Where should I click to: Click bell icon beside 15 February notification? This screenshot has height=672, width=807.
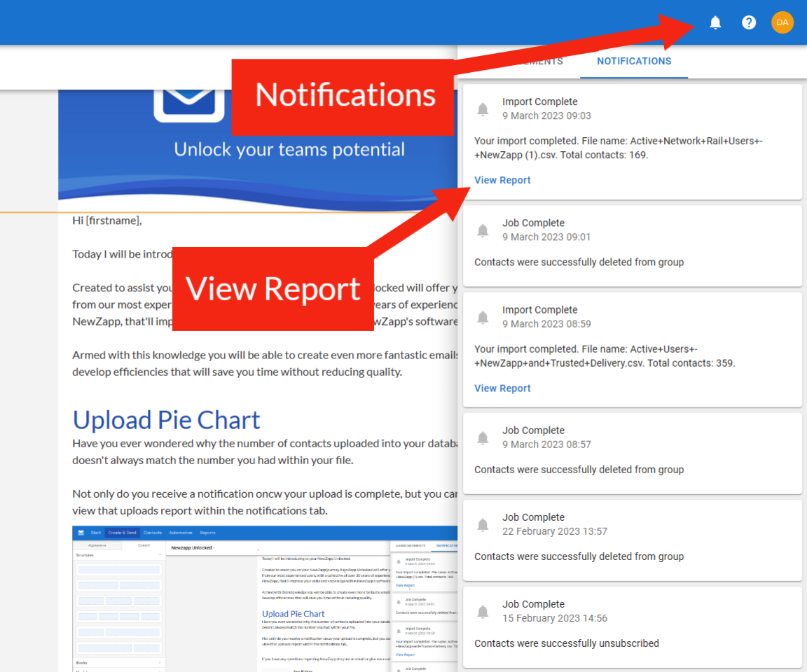(x=483, y=611)
